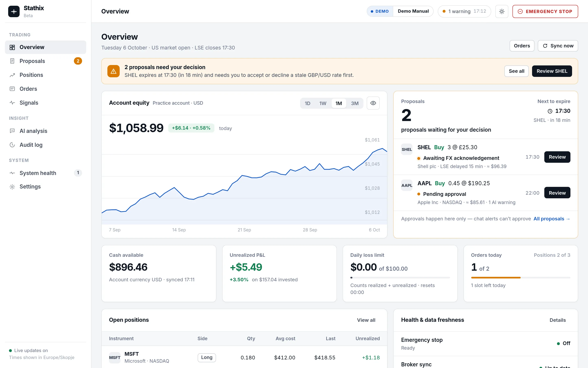Switch equity chart to 3M range
The image size is (588, 368).
pos(355,103)
